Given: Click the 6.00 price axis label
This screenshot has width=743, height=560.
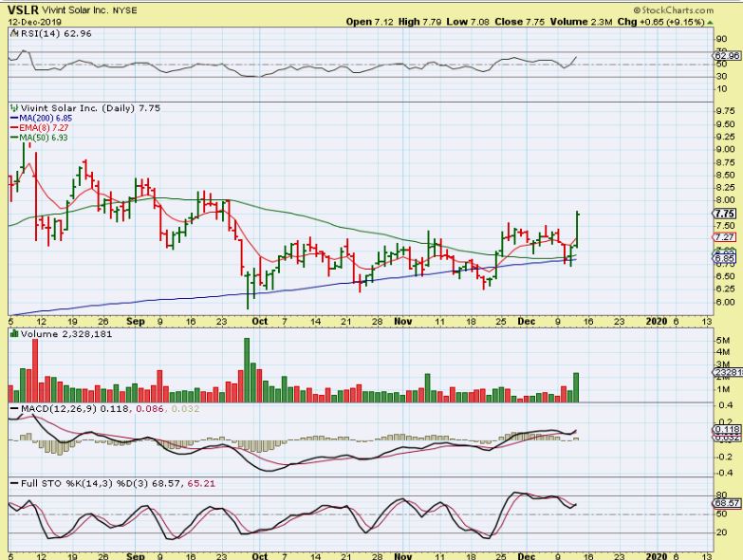Looking at the screenshot, I should pos(726,302).
